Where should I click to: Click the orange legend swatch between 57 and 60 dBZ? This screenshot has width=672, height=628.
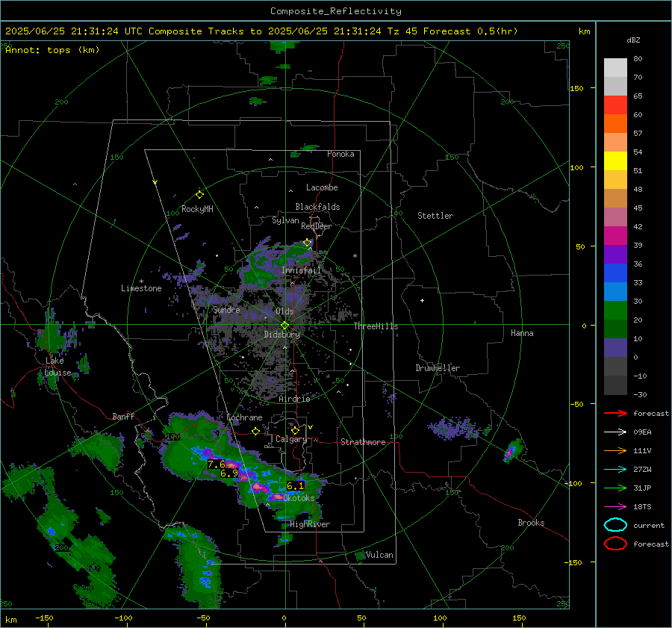615,124
